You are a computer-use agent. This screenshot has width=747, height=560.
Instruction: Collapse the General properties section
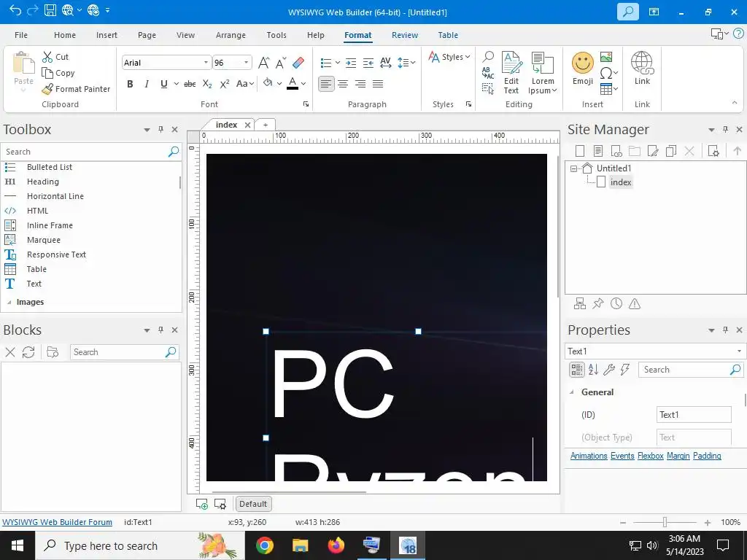pos(572,392)
